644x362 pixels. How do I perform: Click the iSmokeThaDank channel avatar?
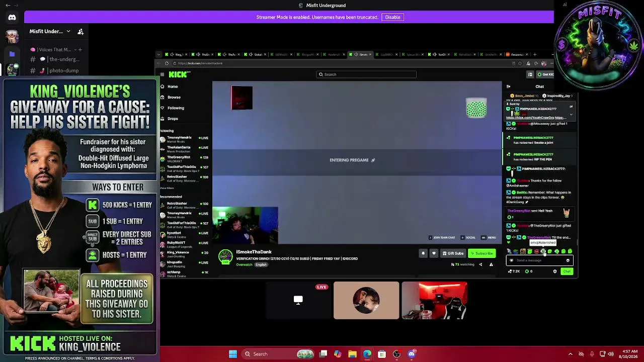pos(225,256)
